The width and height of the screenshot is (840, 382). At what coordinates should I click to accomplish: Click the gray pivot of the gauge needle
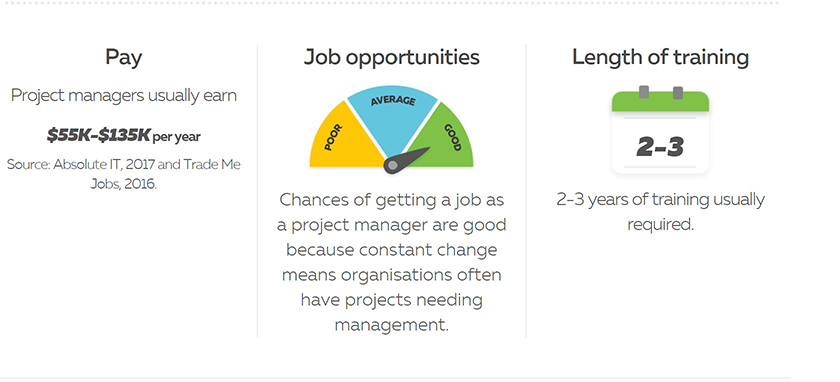(393, 166)
